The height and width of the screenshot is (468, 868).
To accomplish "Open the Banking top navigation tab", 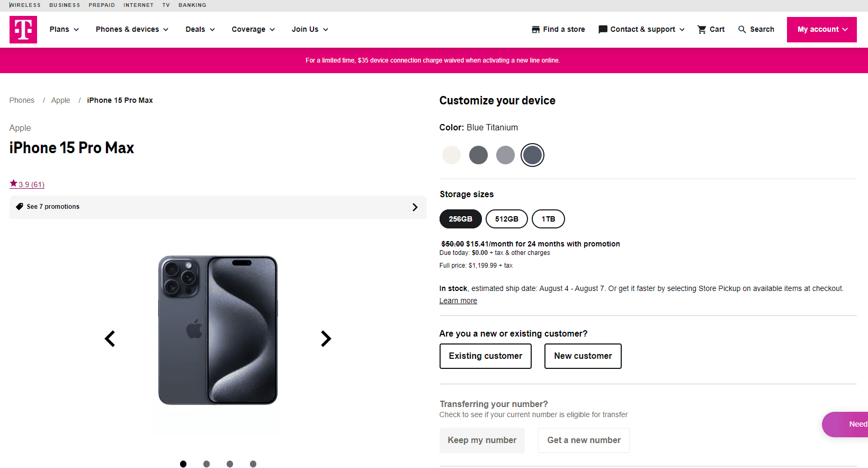I will point(192,5).
